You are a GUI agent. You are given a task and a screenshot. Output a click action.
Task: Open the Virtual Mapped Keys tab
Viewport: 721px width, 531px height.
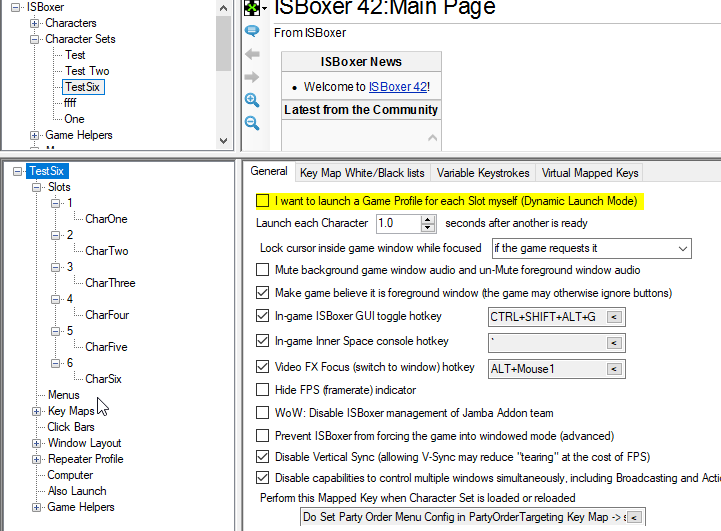click(x=590, y=173)
